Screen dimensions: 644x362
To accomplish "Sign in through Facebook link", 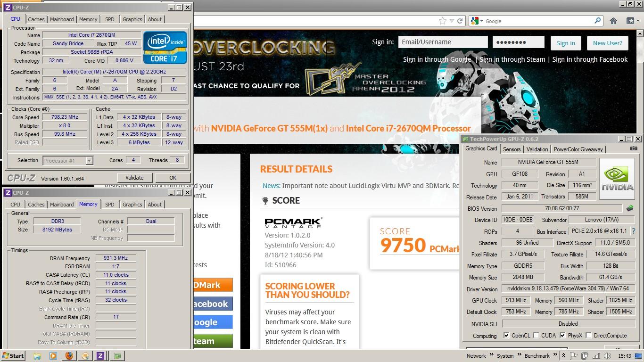I will pyautogui.click(x=590, y=59).
